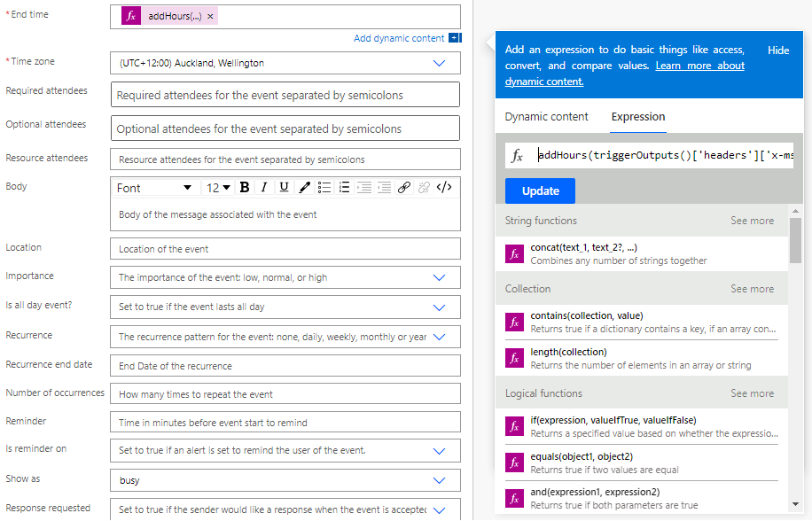Switch to the Dynamic content tab

(x=546, y=116)
